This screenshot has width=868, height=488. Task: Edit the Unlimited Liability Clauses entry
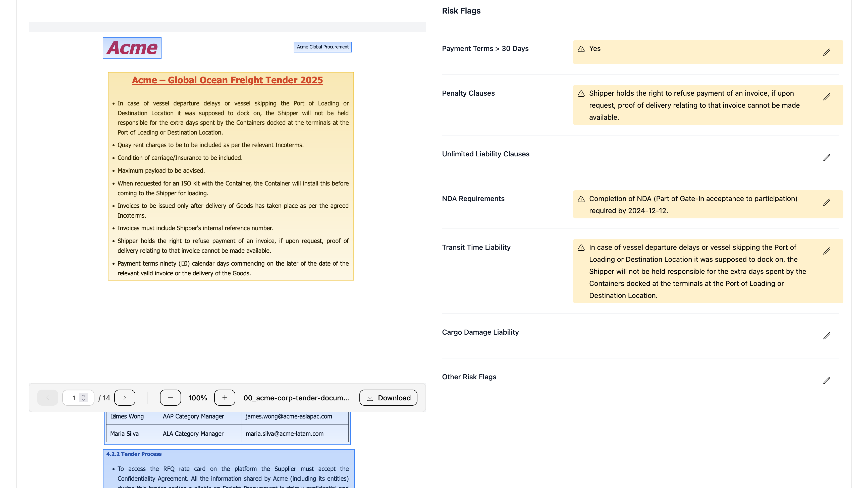click(827, 158)
